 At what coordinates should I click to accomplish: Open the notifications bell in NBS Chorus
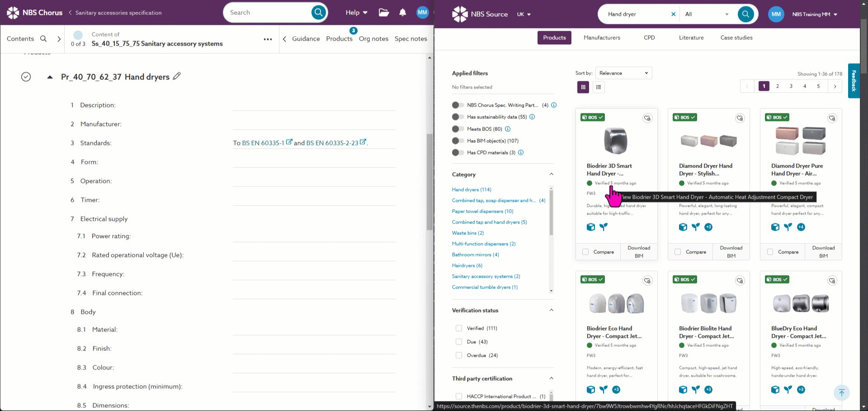pyautogui.click(x=403, y=13)
